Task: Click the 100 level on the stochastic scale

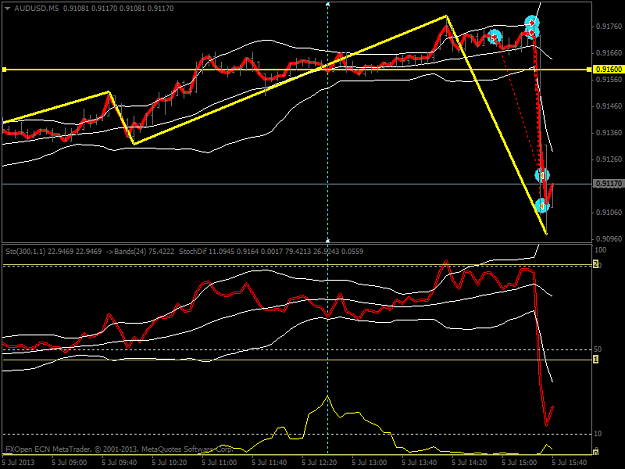Action: pos(600,250)
